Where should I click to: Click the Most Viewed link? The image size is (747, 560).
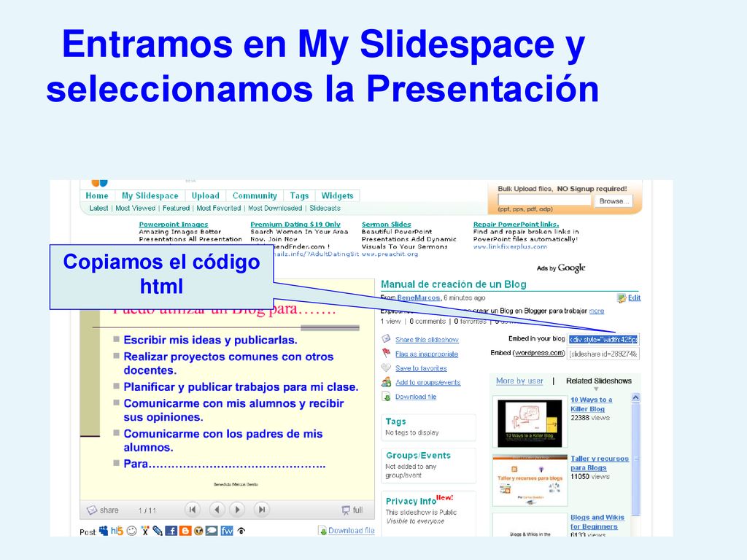click(135, 208)
